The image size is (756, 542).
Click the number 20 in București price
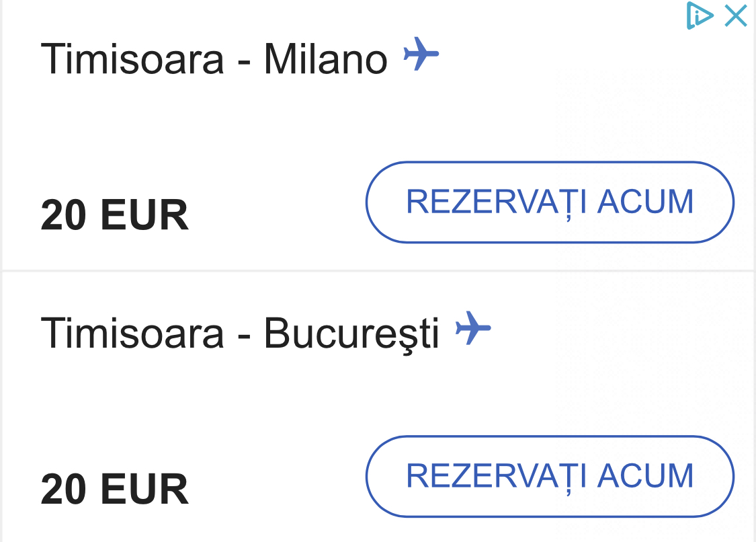pos(64,490)
